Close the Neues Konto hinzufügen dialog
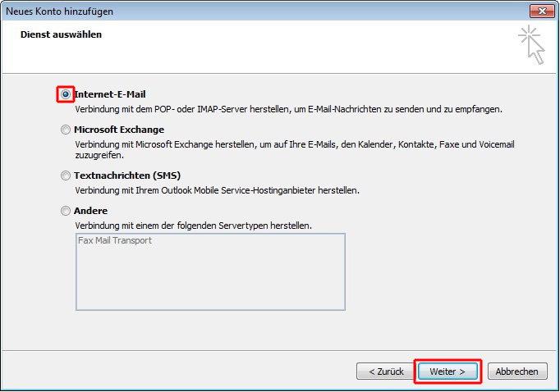 pos(542,11)
